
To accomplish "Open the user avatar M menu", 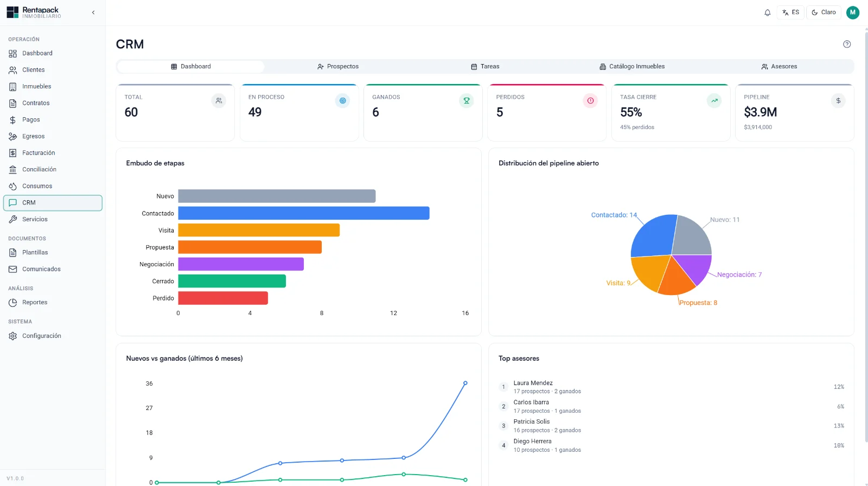I will click(853, 12).
